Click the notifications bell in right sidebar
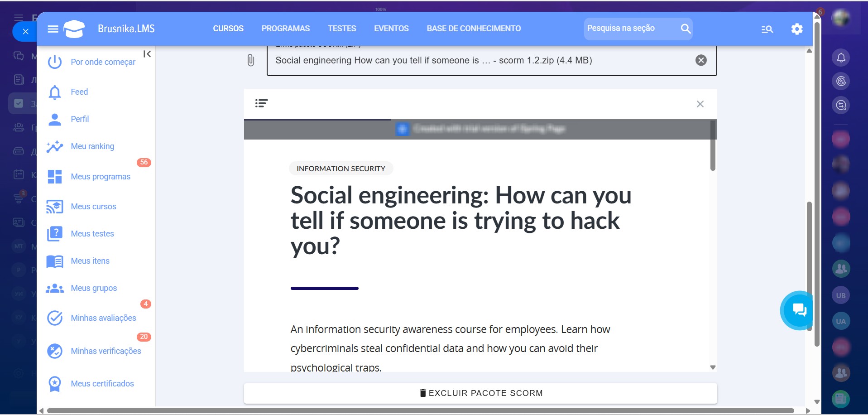The width and height of the screenshot is (868, 415). point(841,58)
